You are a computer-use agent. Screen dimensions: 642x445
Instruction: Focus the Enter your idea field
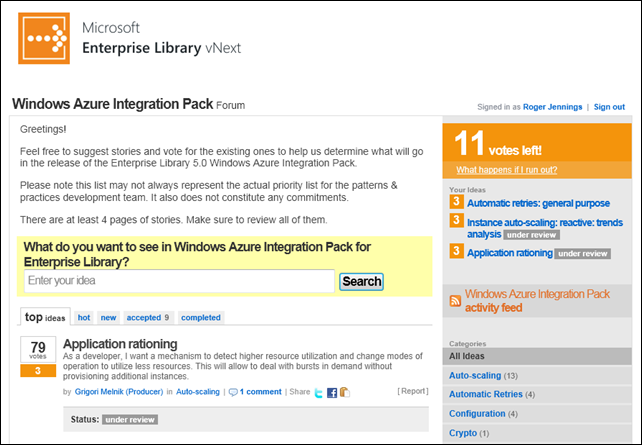tap(179, 281)
